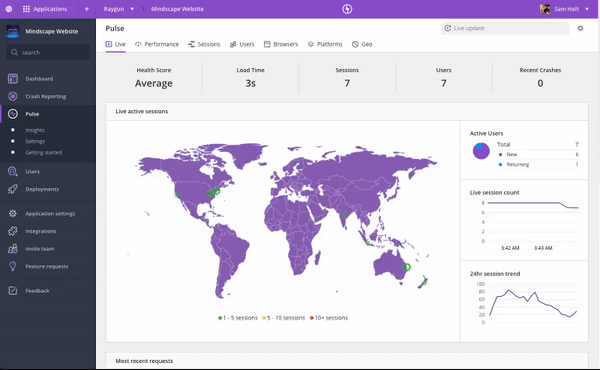600x370 pixels.
Task: Switch to the Geo tab
Action: coord(362,44)
